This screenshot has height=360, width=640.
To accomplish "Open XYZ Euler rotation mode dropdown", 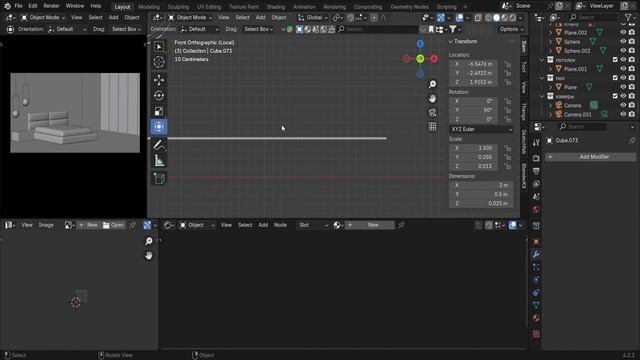I will tap(481, 129).
